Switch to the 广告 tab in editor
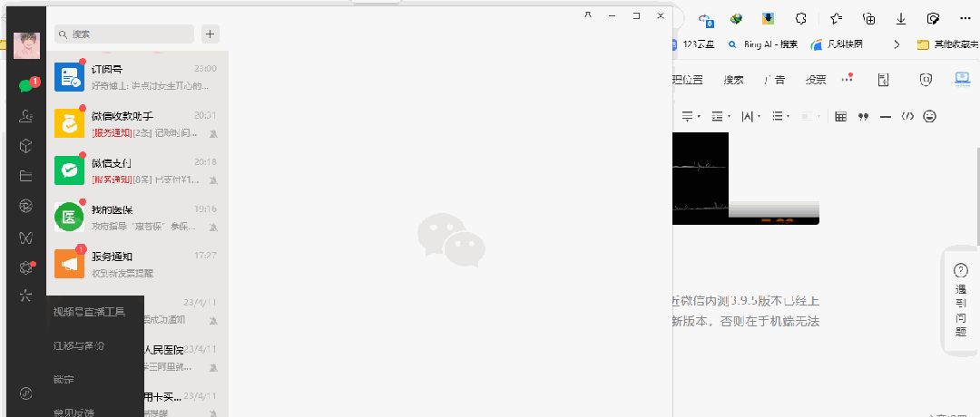Viewport: 980px width, 417px height. coord(774,79)
